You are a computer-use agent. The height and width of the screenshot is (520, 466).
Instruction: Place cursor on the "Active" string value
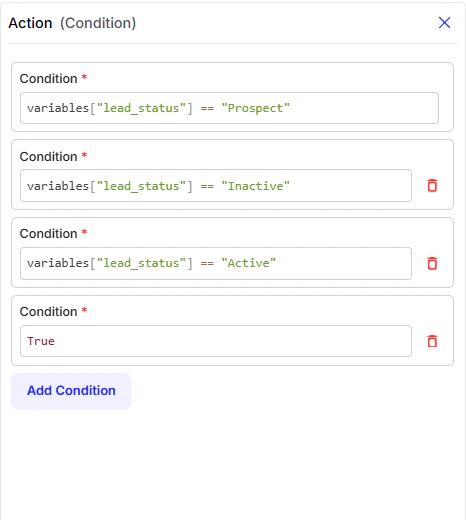[x=249, y=263]
